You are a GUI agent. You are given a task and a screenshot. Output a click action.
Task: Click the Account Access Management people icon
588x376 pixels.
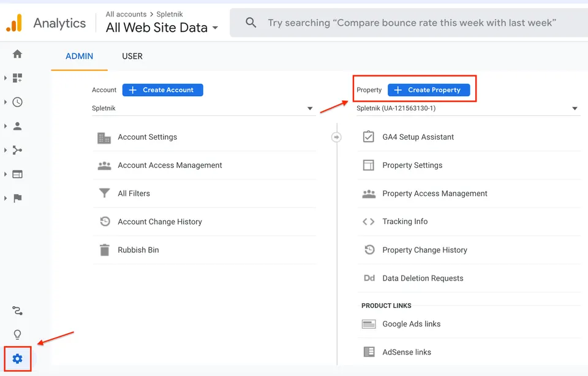(104, 165)
